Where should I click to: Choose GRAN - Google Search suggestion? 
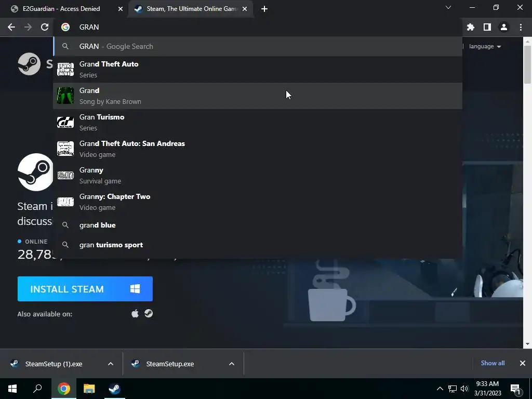pyautogui.click(x=258, y=46)
